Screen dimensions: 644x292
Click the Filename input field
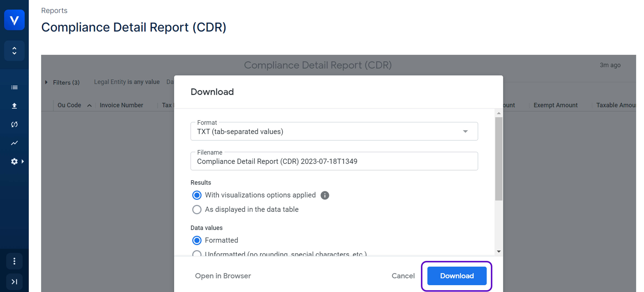coord(334,161)
